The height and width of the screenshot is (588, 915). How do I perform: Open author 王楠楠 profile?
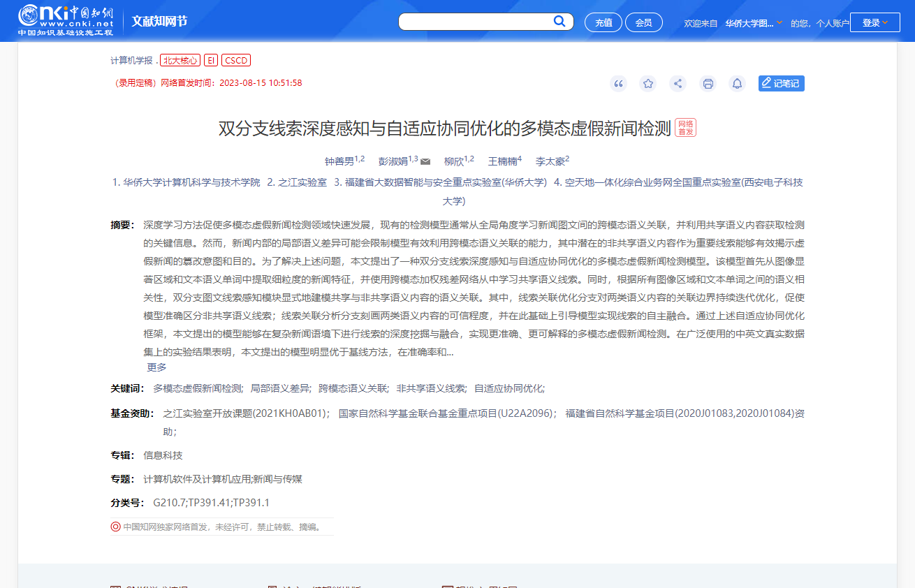tap(502, 161)
